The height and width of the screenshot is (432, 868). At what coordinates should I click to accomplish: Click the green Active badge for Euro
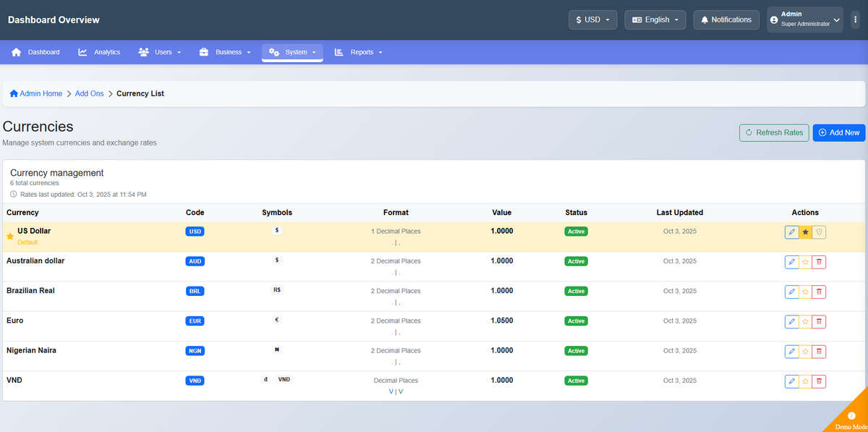(x=576, y=321)
